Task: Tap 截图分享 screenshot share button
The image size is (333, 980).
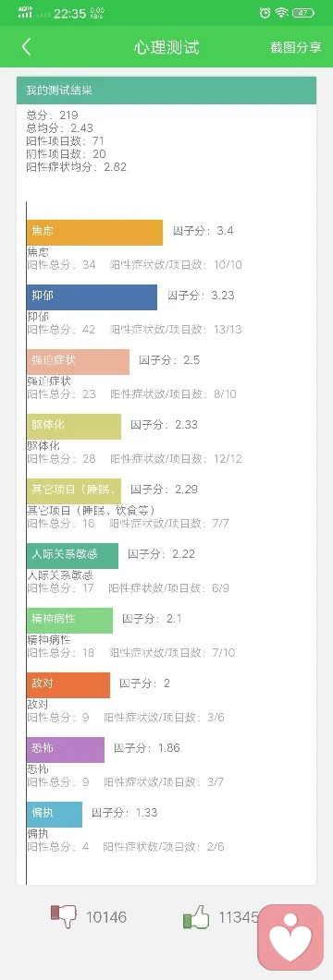Action: point(295,47)
